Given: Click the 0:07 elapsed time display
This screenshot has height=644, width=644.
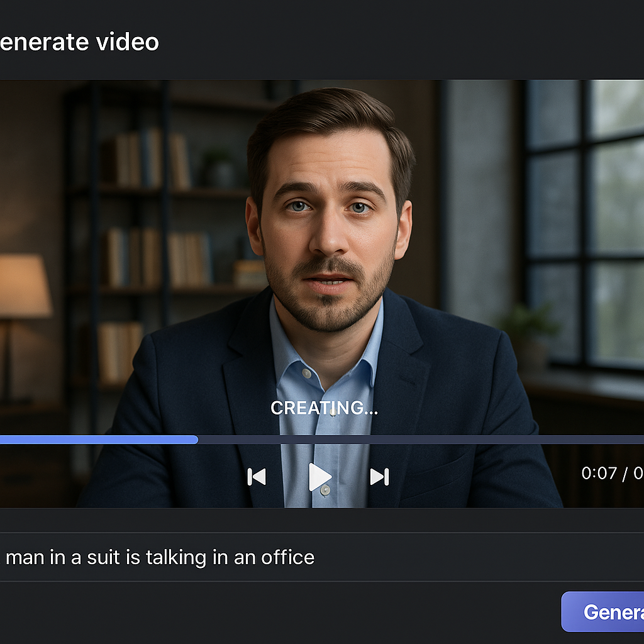Looking at the screenshot, I should (x=599, y=473).
